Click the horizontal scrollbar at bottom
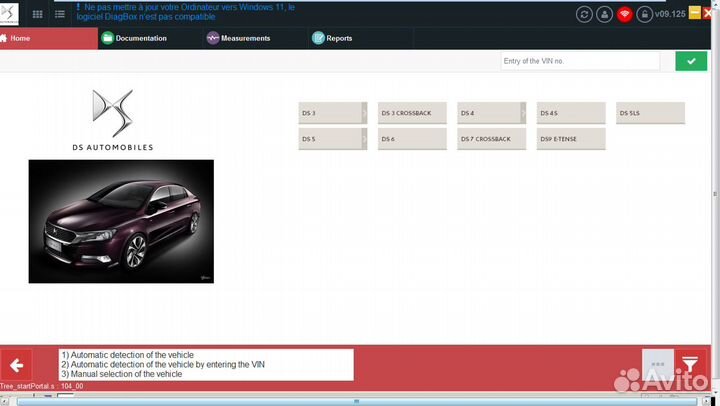 tap(357, 402)
